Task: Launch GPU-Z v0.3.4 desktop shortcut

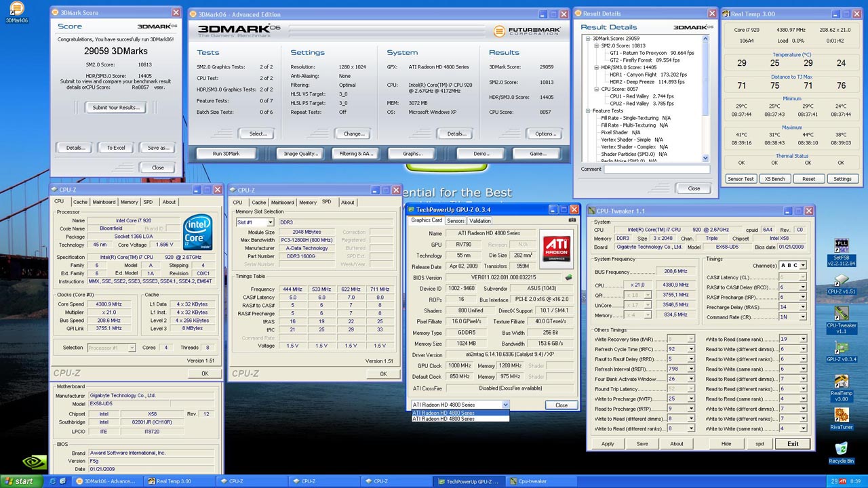Action: pyautogui.click(x=841, y=351)
